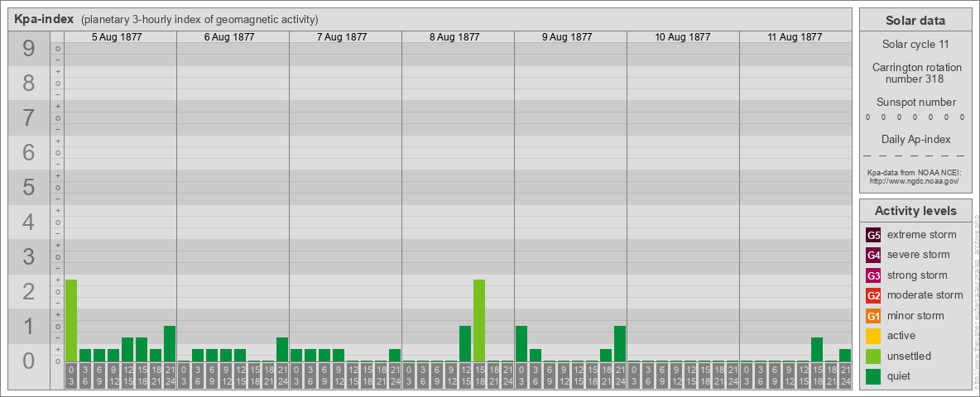Select the yellow 'active' legend swatch
The width and height of the screenshot is (980, 397).
873,336
